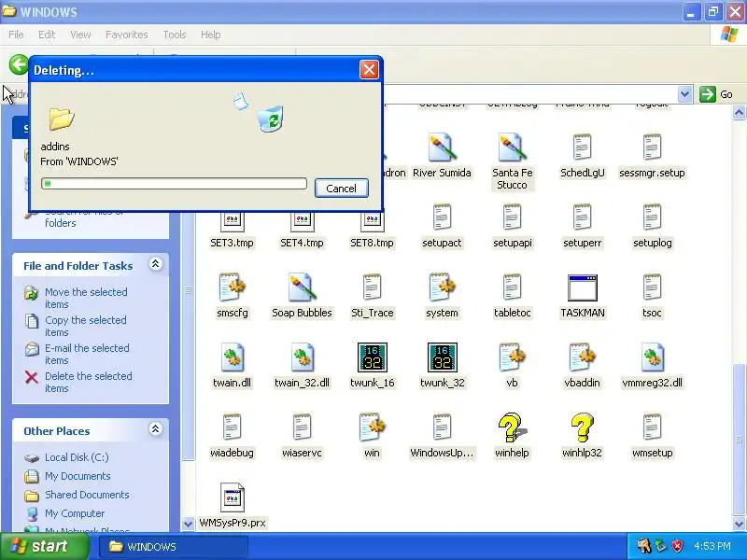The image size is (747, 560).
Task: Open the Windows Start menu
Action: (45, 546)
